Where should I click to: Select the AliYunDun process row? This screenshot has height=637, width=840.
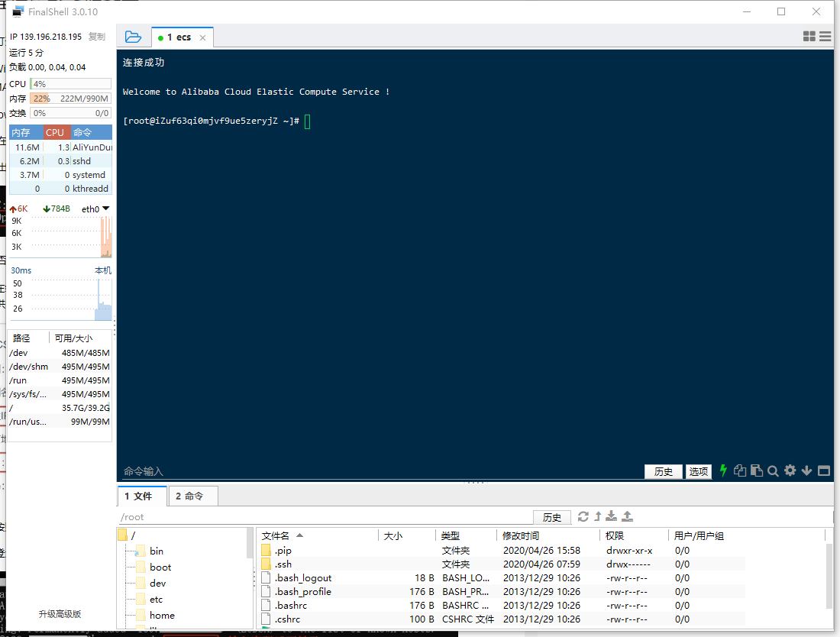[61, 147]
